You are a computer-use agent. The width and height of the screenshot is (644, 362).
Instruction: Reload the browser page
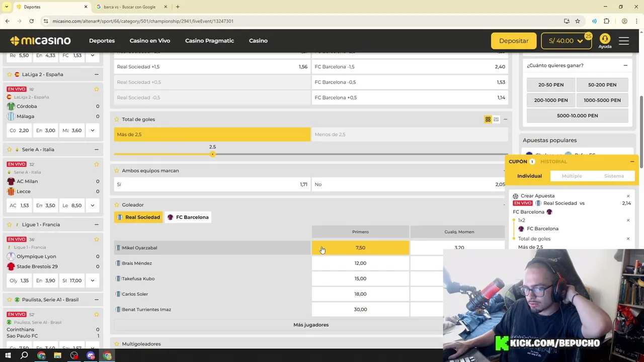[31, 21]
